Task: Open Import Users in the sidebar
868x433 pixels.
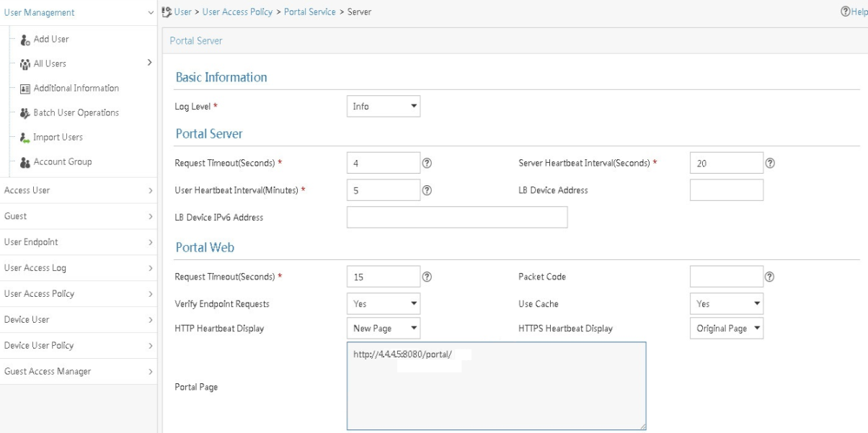Action: click(58, 138)
